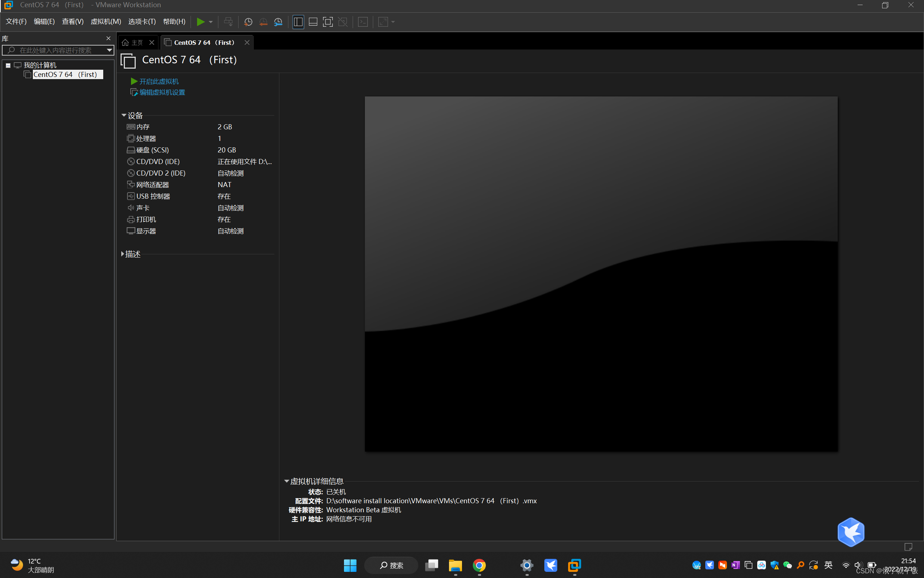The image size is (924, 578).
Task: Open the volume speaker tray icon
Action: pos(858,565)
